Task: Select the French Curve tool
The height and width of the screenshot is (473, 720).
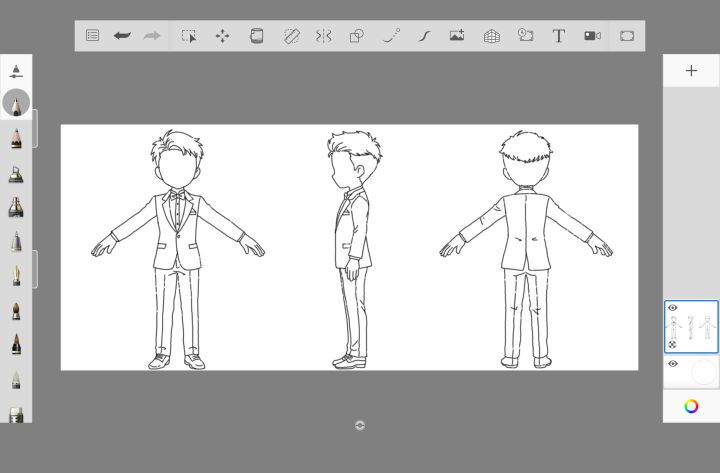Action: click(x=424, y=36)
